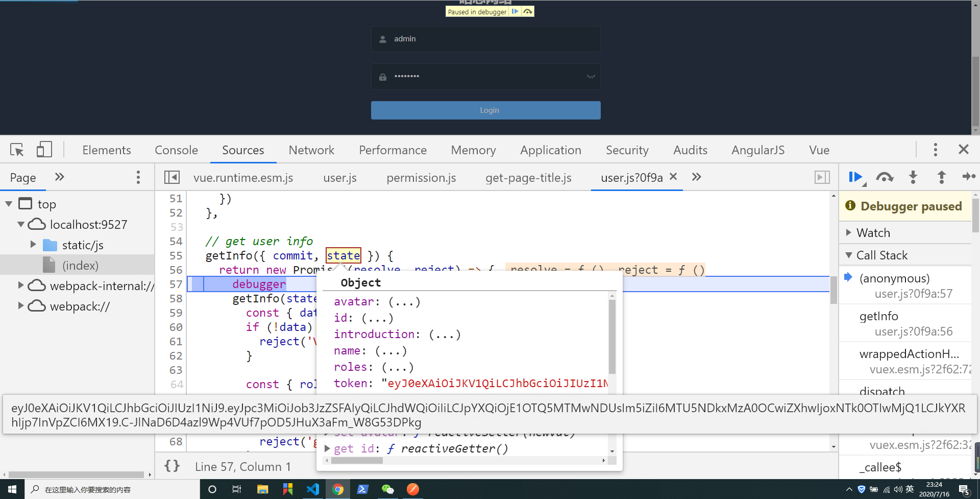
Task: Expand the static/js folder
Action: pyautogui.click(x=33, y=245)
